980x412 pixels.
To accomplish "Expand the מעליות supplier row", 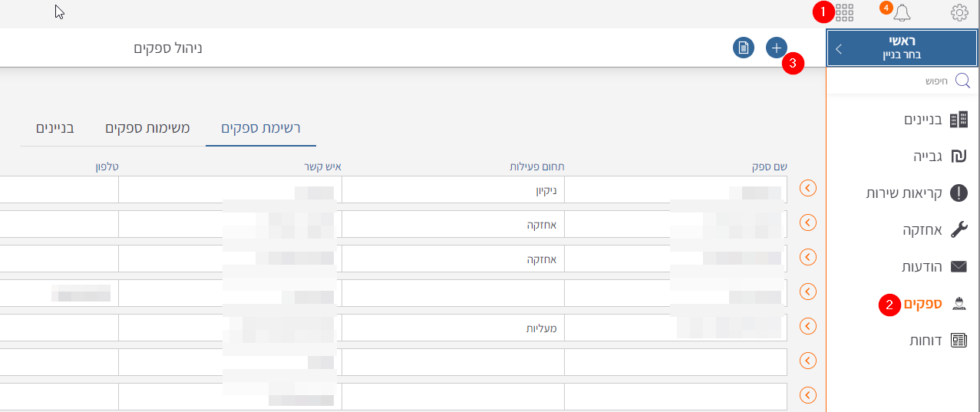I will pos(807,326).
